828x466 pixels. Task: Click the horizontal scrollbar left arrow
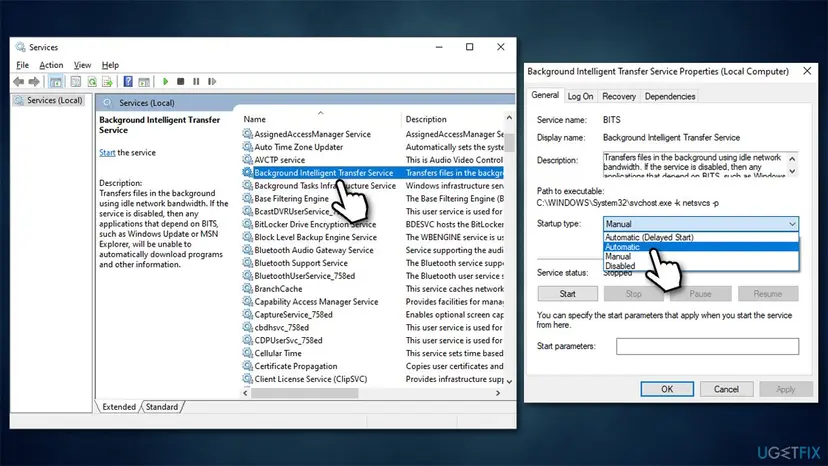[x=246, y=393]
